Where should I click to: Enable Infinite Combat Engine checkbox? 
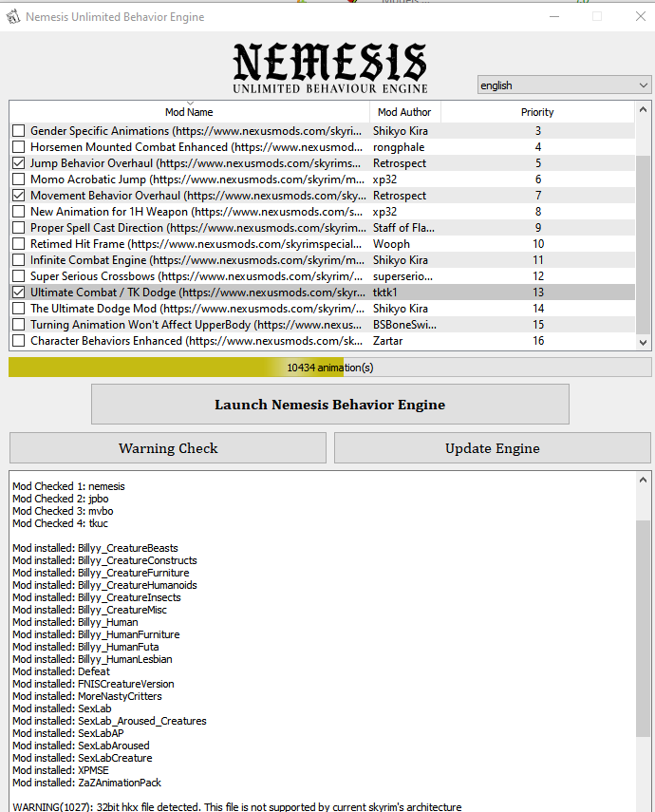[19, 260]
